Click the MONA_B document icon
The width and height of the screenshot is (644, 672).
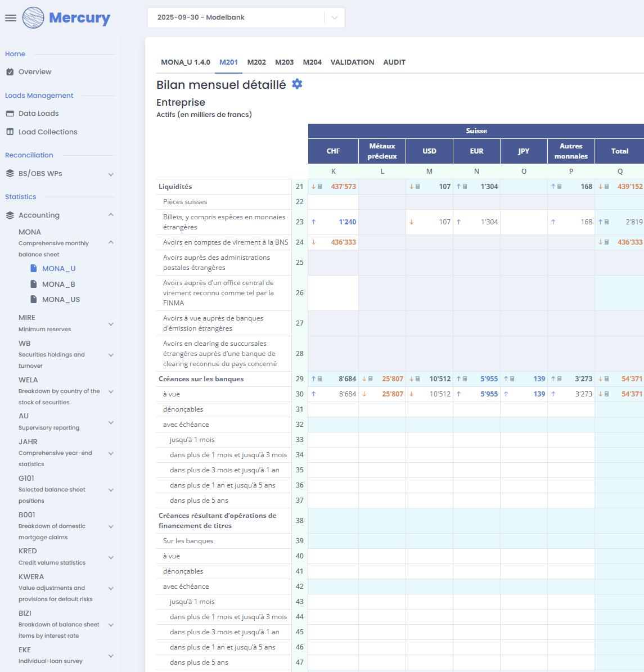pos(33,284)
